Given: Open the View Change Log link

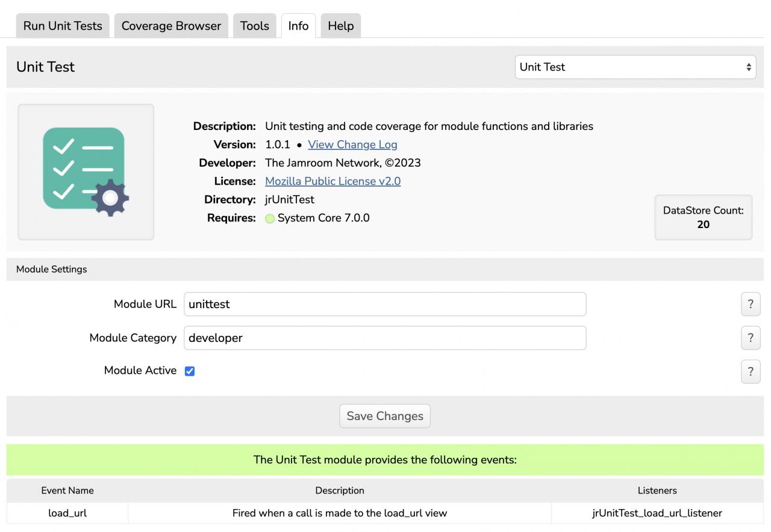Looking at the screenshot, I should coord(352,144).
